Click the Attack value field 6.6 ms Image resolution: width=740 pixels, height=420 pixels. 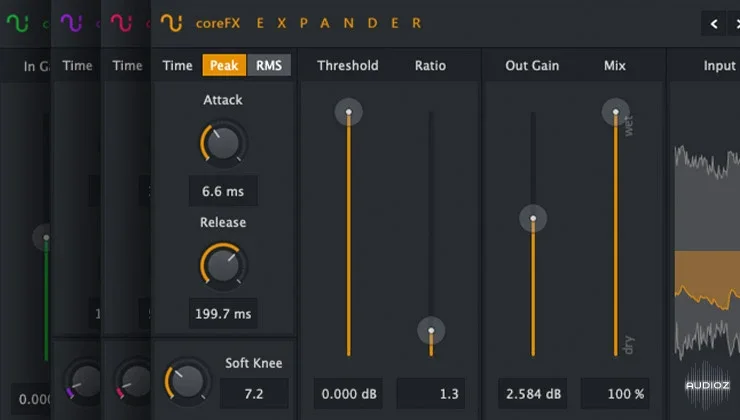coord(223,191)
